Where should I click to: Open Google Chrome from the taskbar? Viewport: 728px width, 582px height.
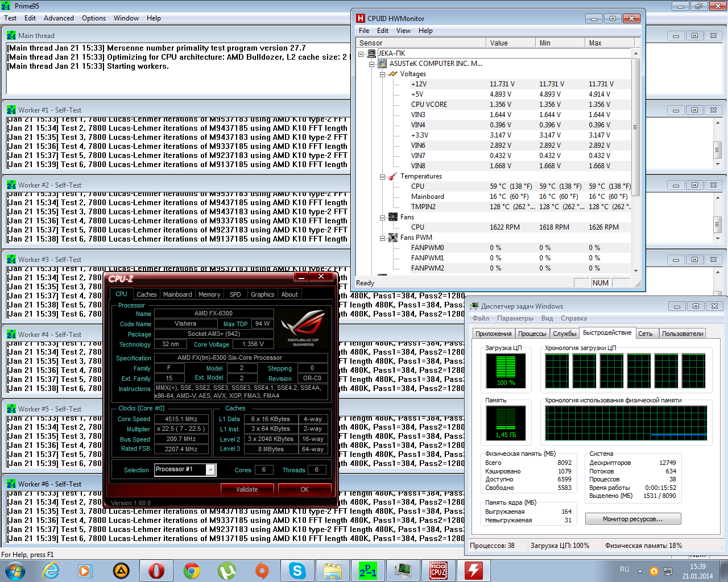click(x=192, y=569)
